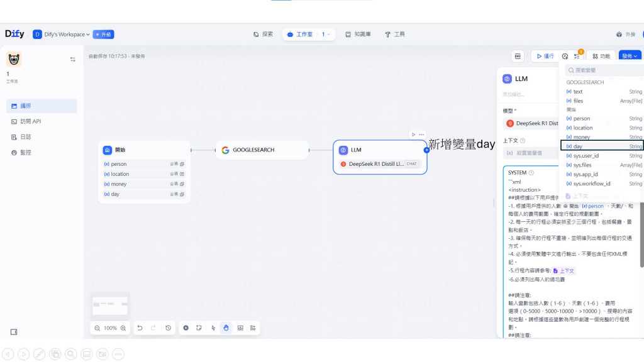Organize nodes layout icon
The image size is (644, 362).
(x=253, y=328)
